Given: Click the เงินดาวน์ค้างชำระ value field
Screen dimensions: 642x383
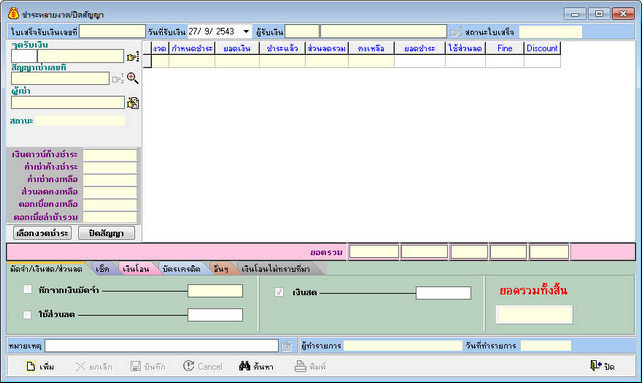Looking at the screenshot, I should point(110,155).
